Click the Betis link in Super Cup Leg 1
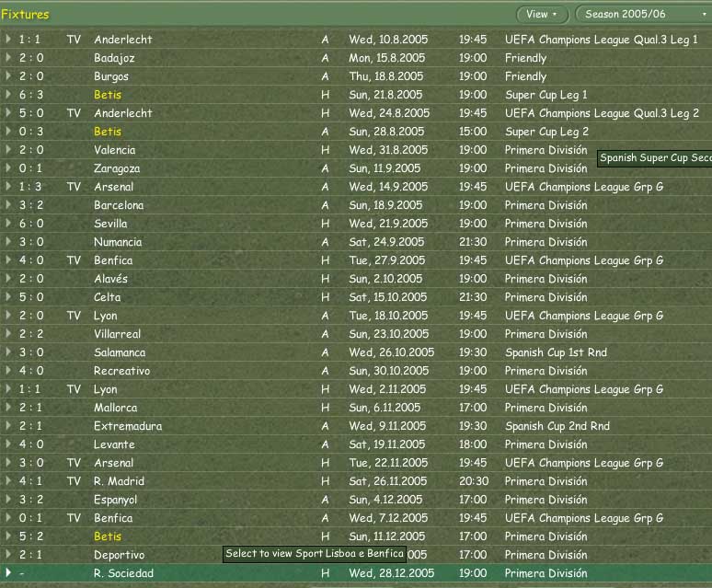Image resolution: width=712 pixels, height=588 pixels. click(108, 95)
